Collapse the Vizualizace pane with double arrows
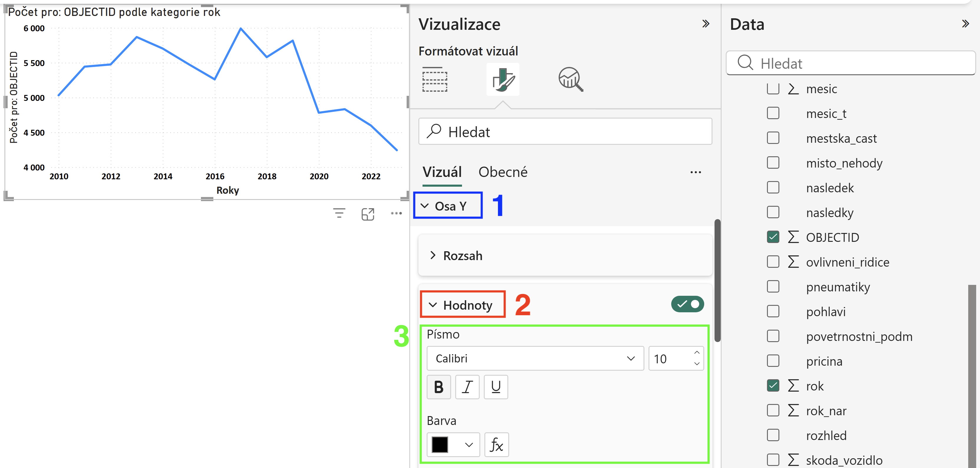Screen dimensions: 980x468 pos(706,24)
